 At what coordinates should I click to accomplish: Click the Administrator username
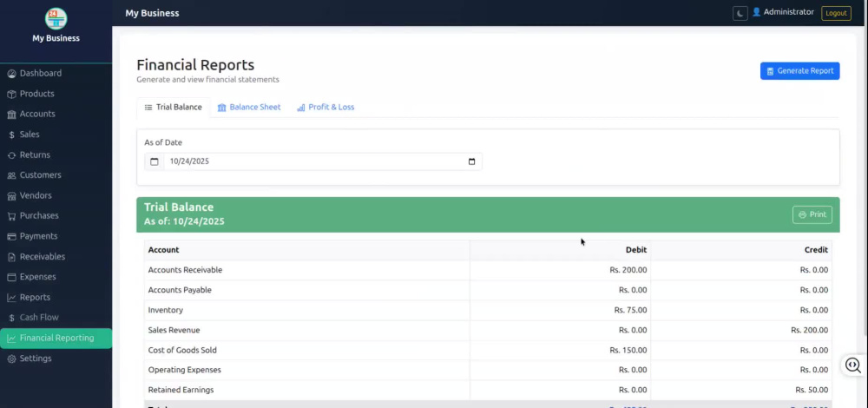[x=789, y=12]
